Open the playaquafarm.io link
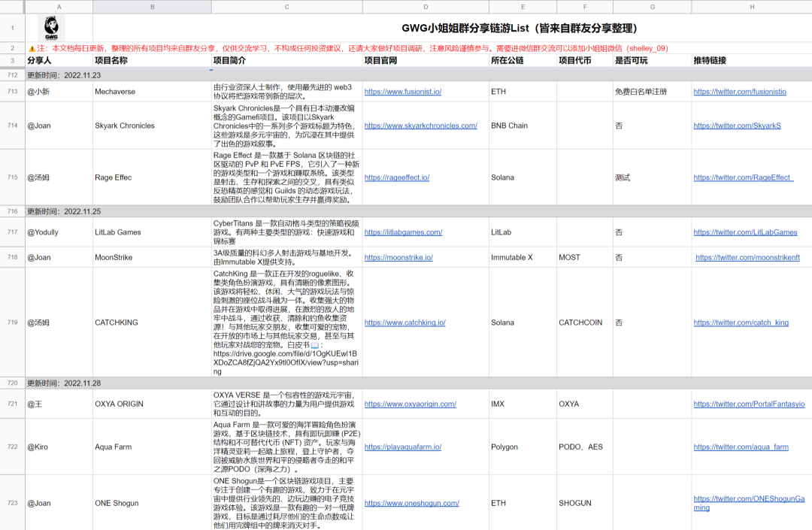 402,447
